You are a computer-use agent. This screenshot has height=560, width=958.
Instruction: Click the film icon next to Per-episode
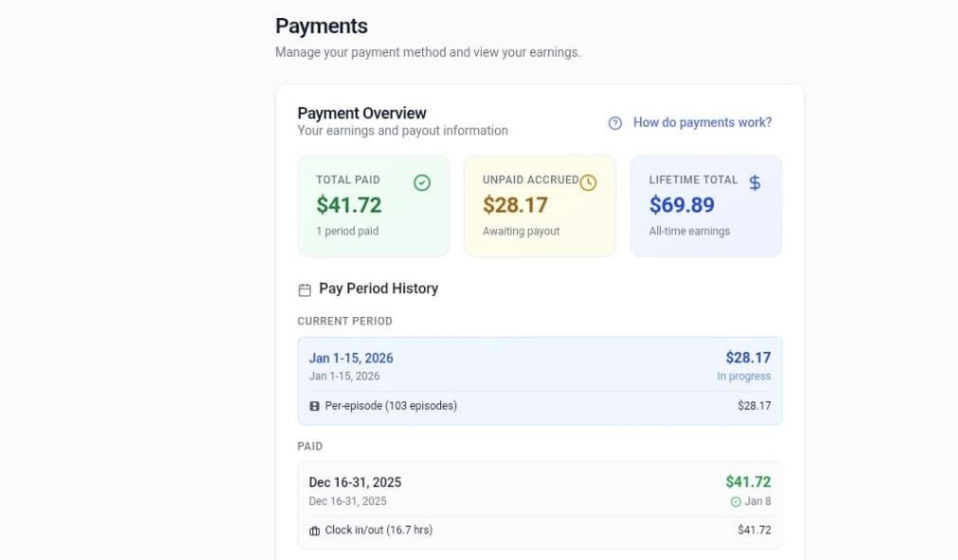(x=314, y=406)
